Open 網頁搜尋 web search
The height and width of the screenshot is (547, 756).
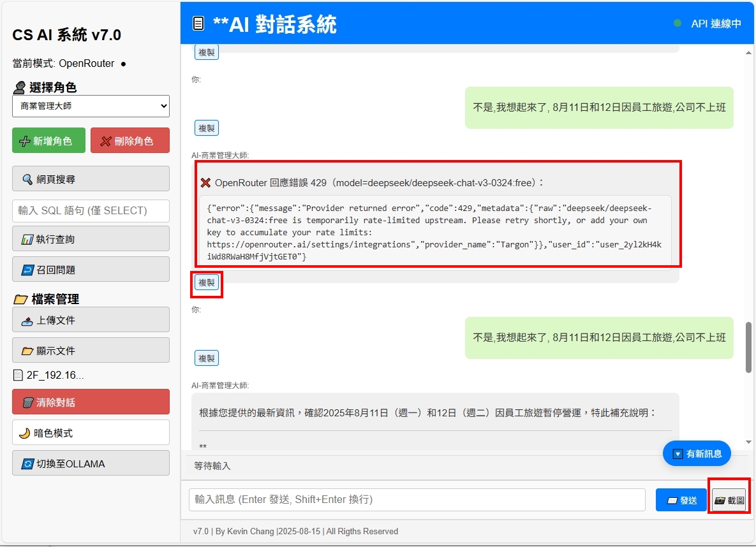tap(91, 179)
